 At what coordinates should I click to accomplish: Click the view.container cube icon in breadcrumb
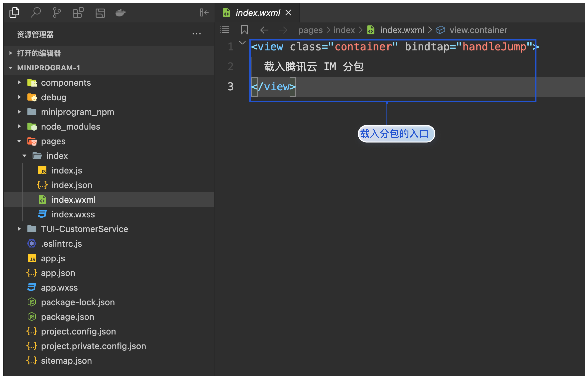440,30
